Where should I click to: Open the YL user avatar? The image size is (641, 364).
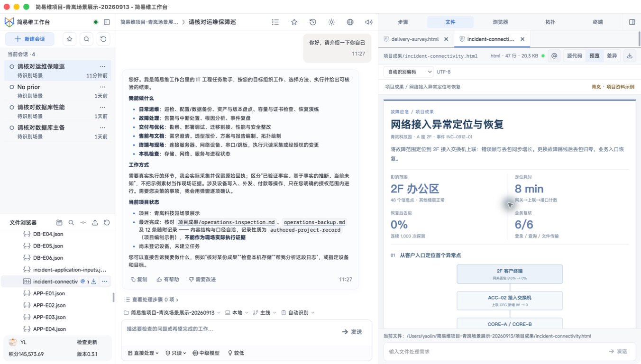click(13, 342)
